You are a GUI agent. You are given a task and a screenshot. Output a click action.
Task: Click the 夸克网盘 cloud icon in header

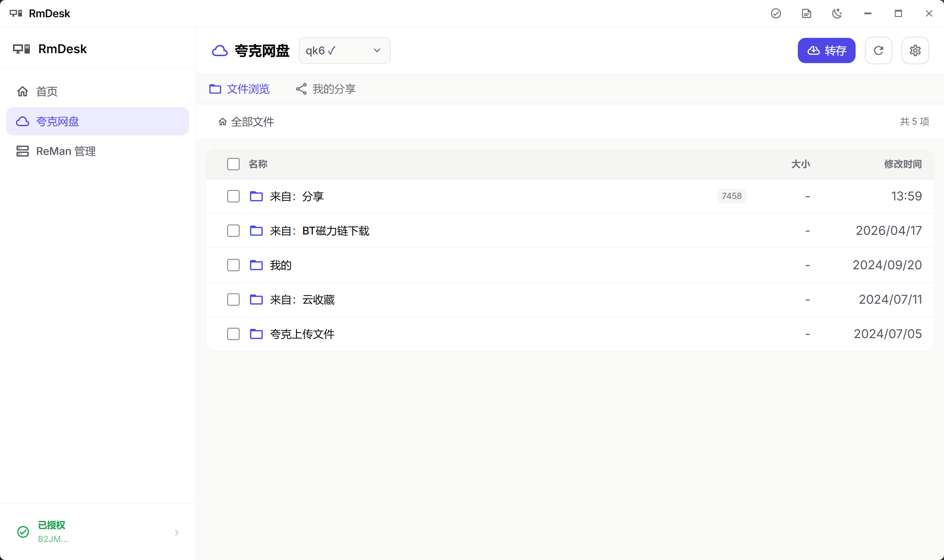click(x=220, y=50)
